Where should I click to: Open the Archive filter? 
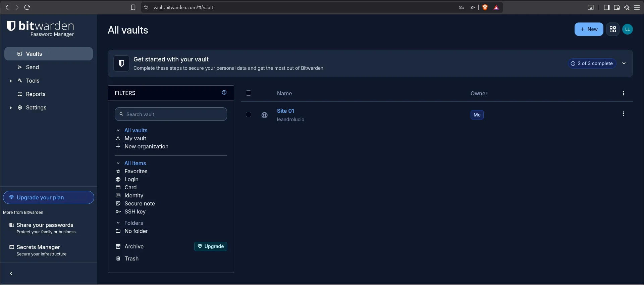[134, 246]
